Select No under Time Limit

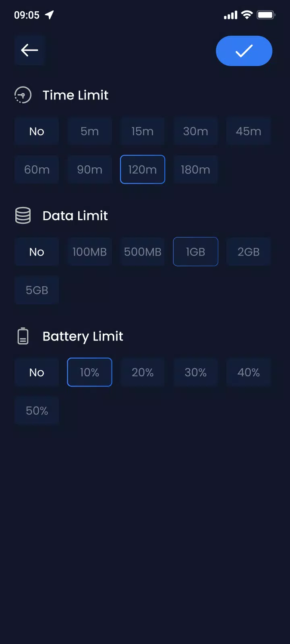(37, 131)
